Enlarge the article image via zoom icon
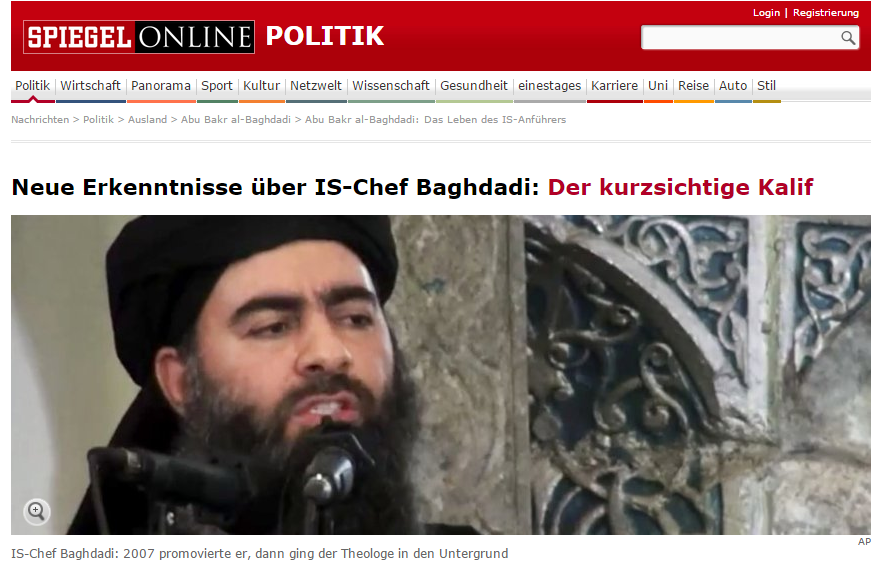This screenshot has height=567, width=874. coord(37,511)
